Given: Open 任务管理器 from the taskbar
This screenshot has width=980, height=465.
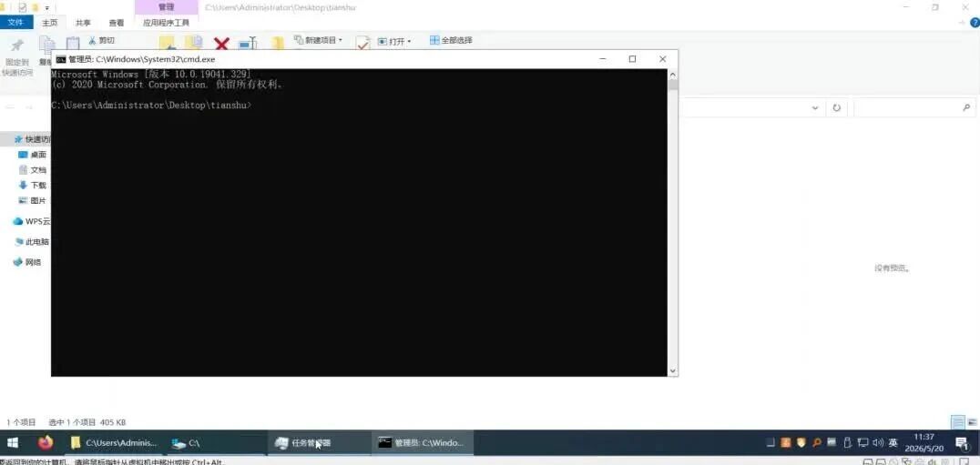Looking at the screenshot, I should point(319,443).
